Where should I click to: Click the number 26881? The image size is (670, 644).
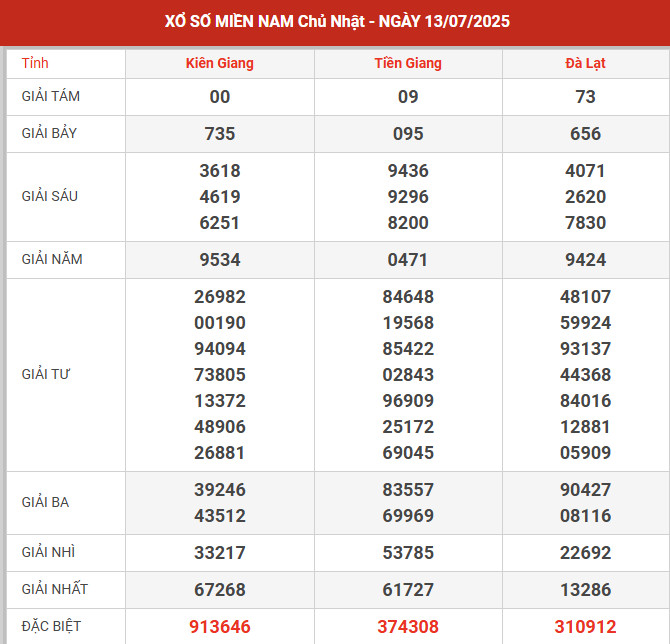pos(220,453)
